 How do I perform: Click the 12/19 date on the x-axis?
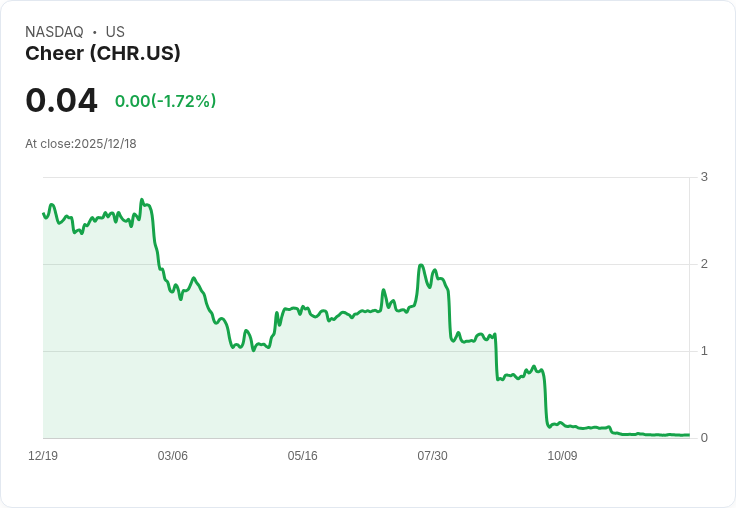coord(43,456)
